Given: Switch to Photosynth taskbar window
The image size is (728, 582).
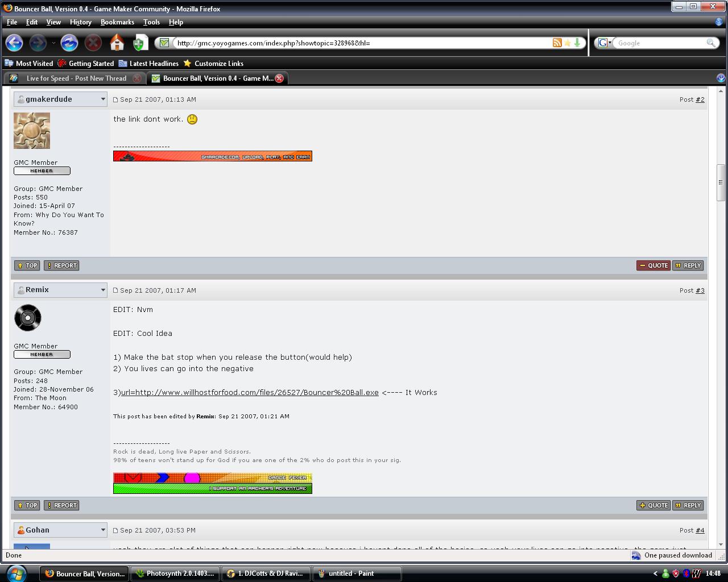Looking at the screenshot, I should [x=175, y=573].
